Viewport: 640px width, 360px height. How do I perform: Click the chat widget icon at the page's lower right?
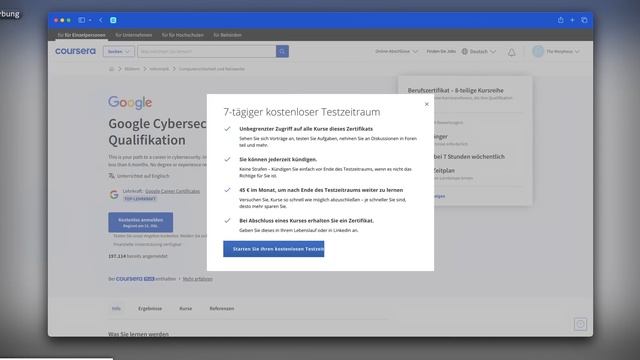(x=580, y=324)
